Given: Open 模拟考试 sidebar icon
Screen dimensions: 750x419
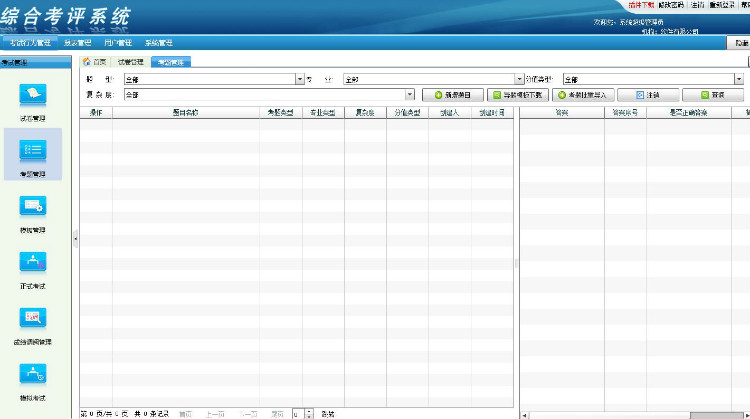Looking at the screenshot, I should (x=33, y=374).
